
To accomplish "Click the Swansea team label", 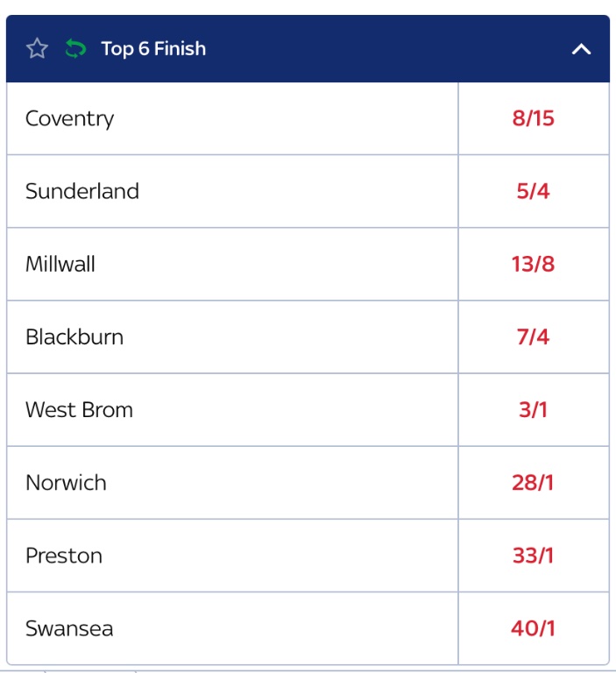I will (69, 627).
